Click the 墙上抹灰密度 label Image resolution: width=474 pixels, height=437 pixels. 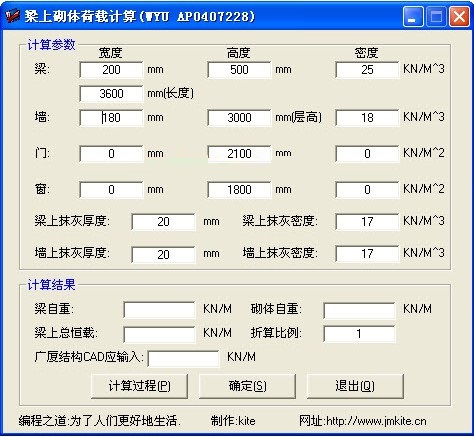pos(280,253)
